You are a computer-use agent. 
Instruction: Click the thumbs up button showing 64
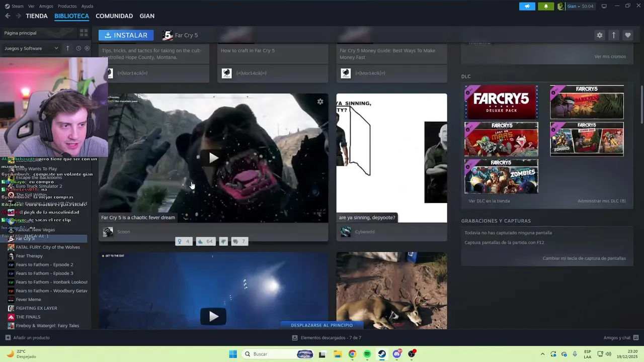tap(205, 241)
